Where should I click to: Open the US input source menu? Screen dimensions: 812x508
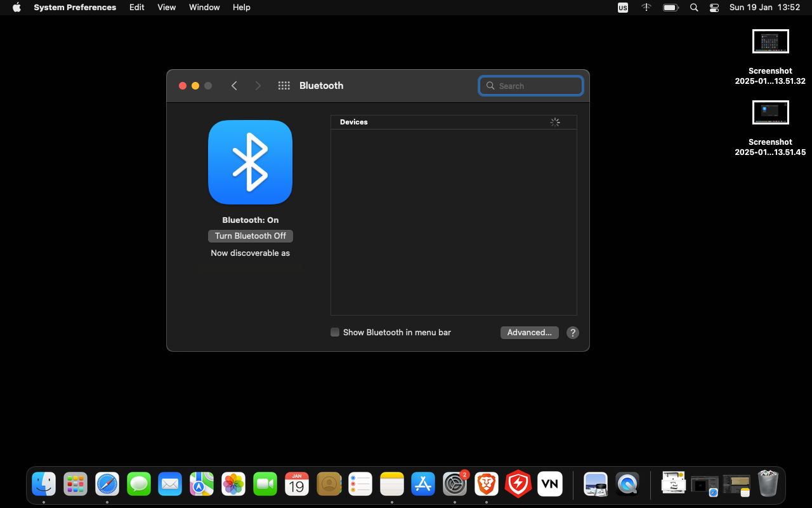[x=622, y=7]
